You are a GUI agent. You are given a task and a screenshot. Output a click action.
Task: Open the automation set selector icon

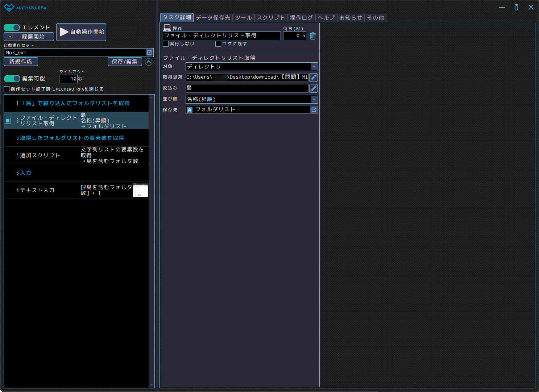click(149, 53)
